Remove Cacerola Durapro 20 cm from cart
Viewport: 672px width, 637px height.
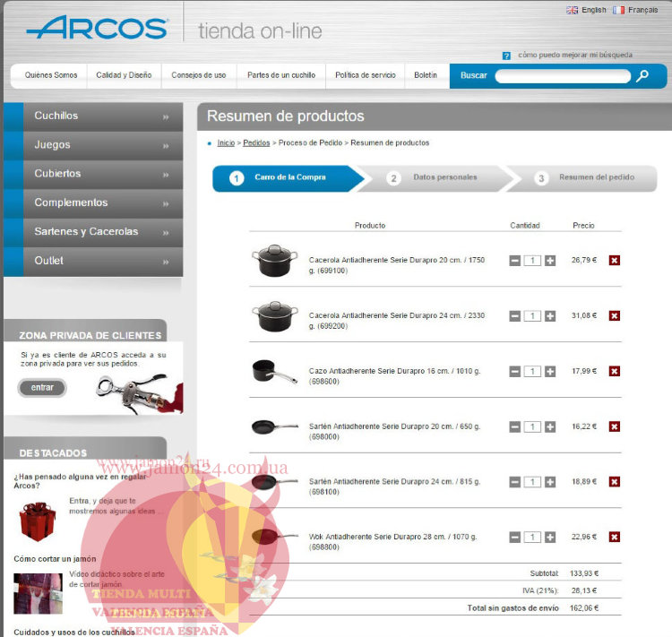pos(614,260)
